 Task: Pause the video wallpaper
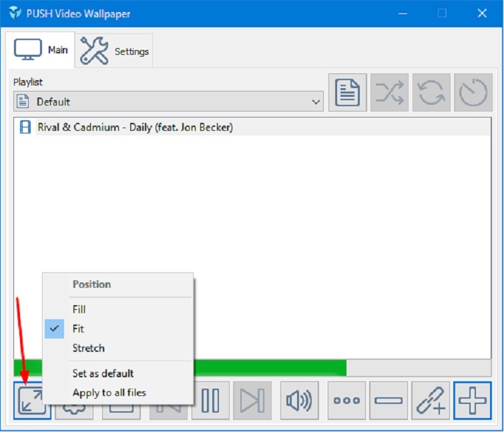(x=210, y=401)
